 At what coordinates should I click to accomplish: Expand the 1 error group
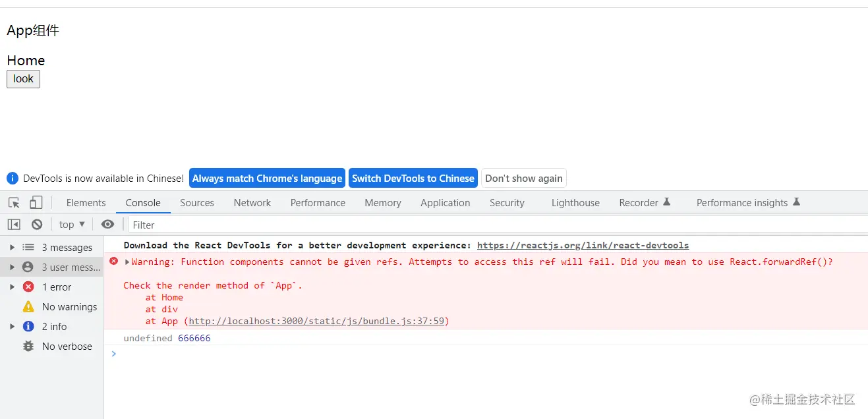click(12, 287)
